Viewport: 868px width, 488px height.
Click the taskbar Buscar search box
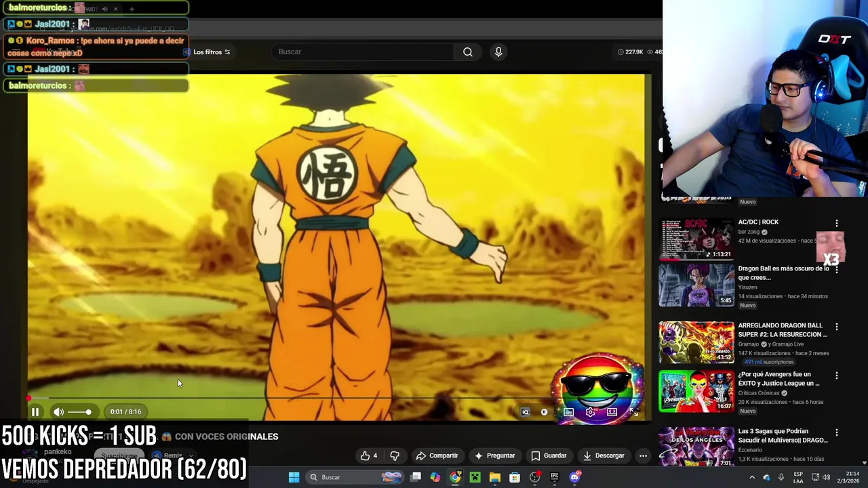click(x=355, y=477)
